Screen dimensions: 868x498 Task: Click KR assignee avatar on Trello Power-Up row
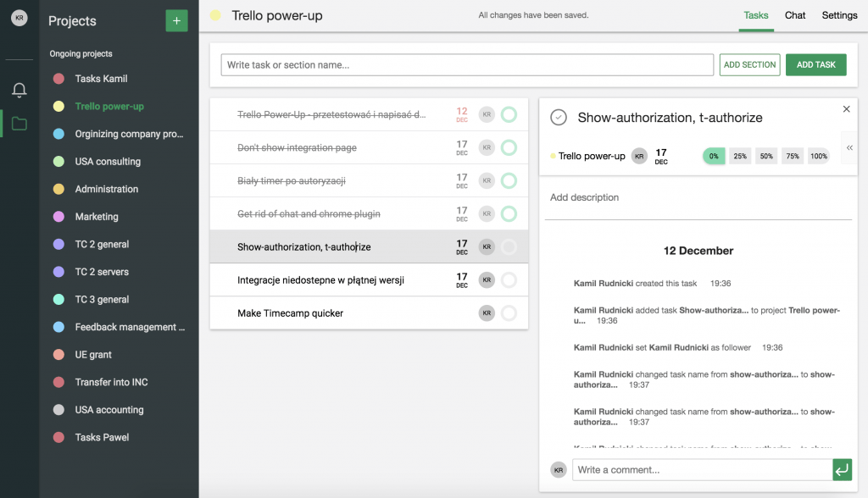(x=487, y=114)
